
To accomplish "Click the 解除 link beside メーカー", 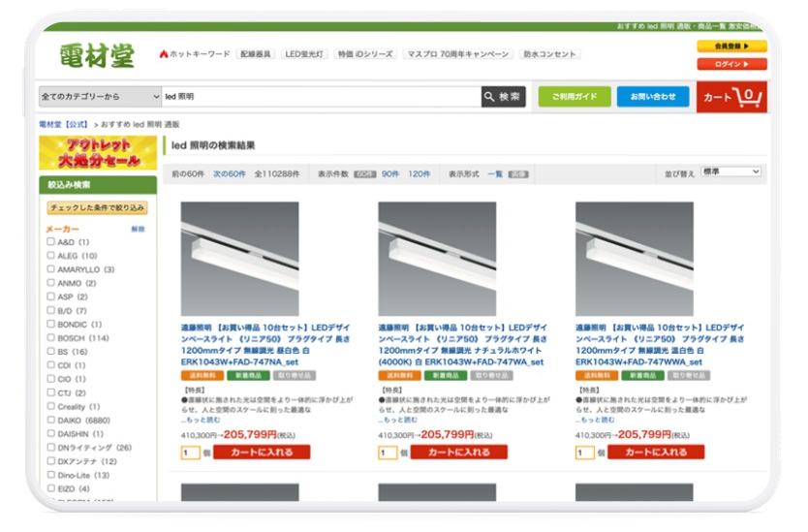I will (139, 229).
